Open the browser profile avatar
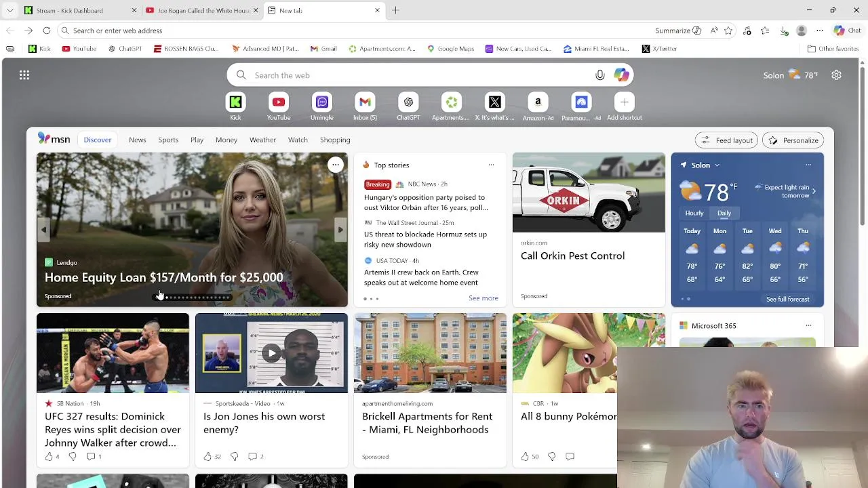868x488 pixels. click(802, 30)
